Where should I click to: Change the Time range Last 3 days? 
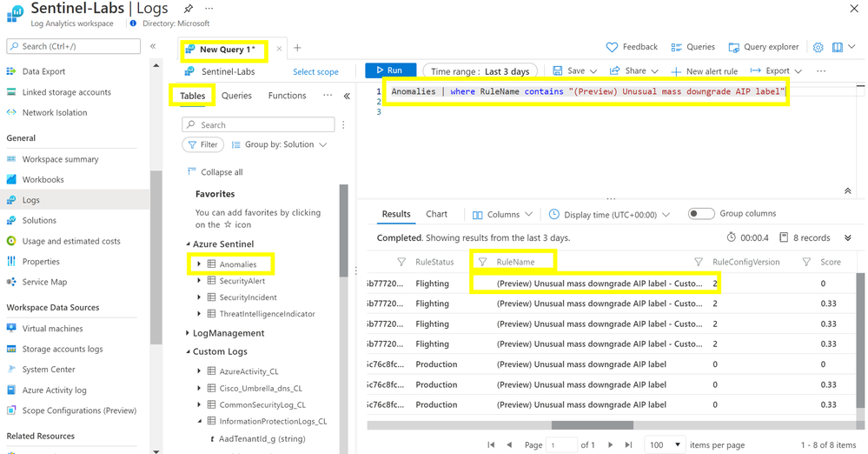coord(480,71)
